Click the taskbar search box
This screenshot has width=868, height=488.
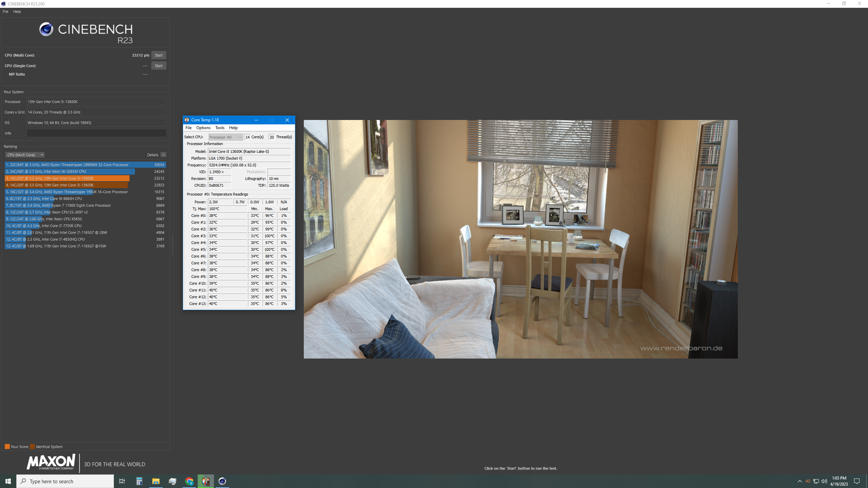coord(65,481)
